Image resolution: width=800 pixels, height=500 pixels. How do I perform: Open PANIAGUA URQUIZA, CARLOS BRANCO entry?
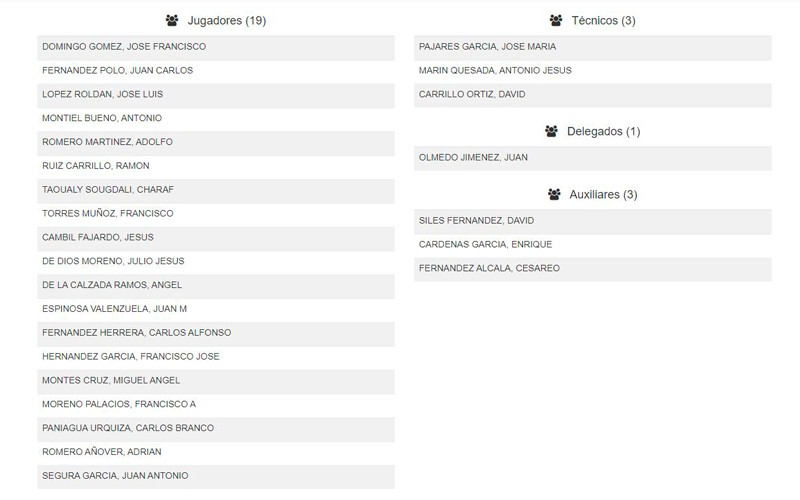pyautogui.click(x=216, y=429)
